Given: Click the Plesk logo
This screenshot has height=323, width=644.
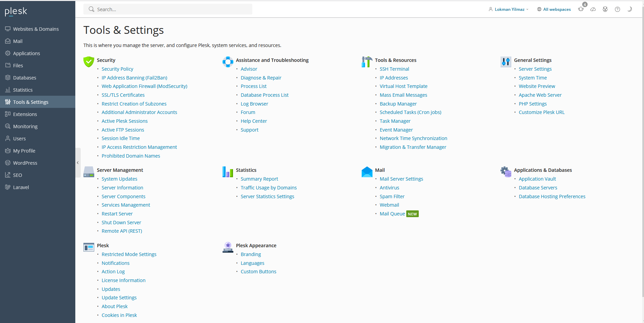Looking at the screenshot, I should (16, 11).
